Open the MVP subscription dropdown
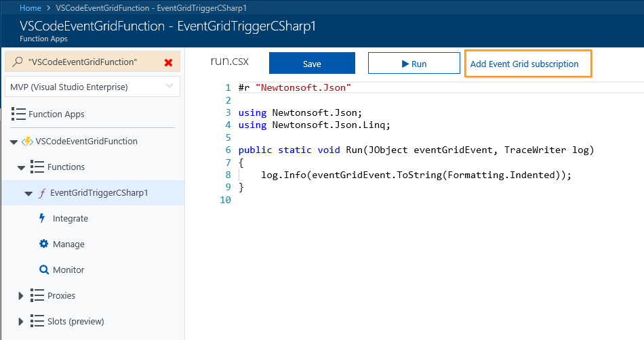Image resolution: width=644 pixels, height=340 pixels. point(169,87)
